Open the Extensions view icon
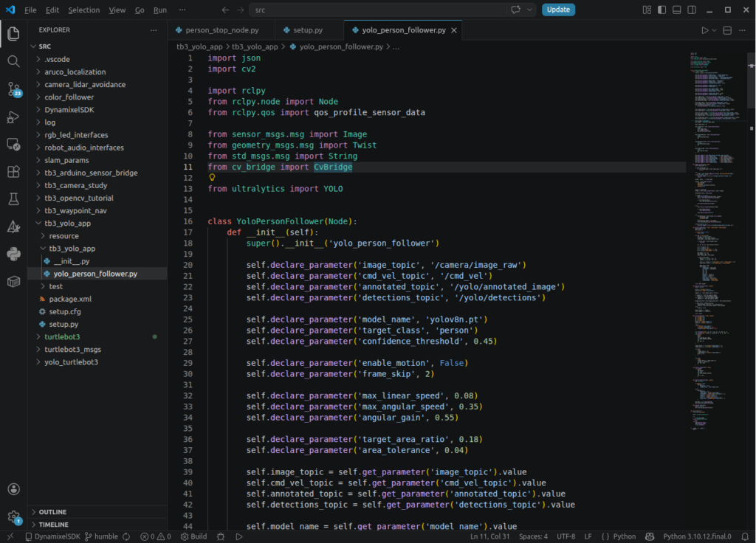 (x=13, y=172)
